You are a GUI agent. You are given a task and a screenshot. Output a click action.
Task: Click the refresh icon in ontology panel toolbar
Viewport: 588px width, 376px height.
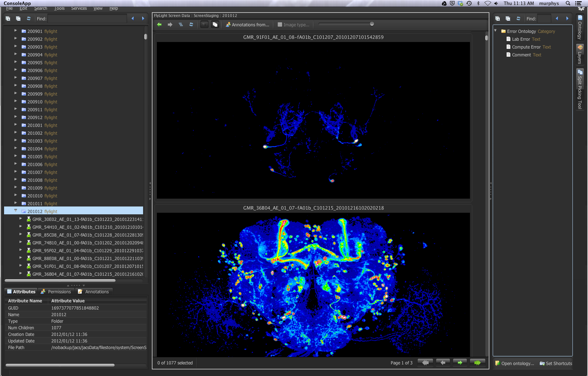(518, 19)
